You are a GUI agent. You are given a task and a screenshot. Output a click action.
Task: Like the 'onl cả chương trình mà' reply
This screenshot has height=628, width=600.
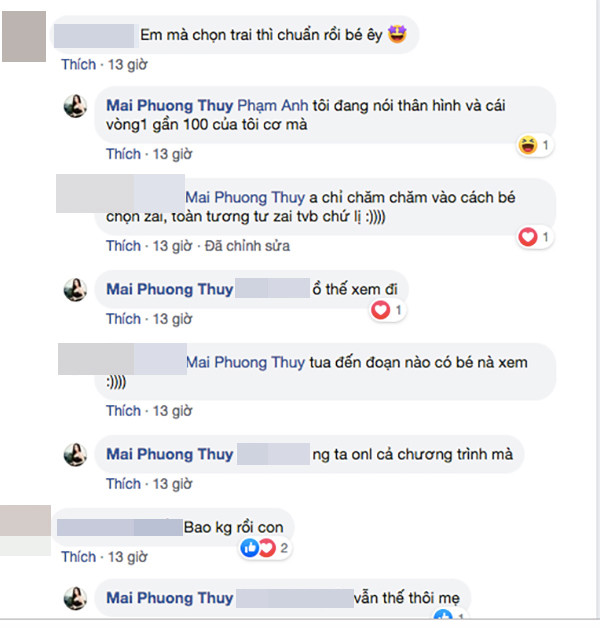tap(123, 484)
